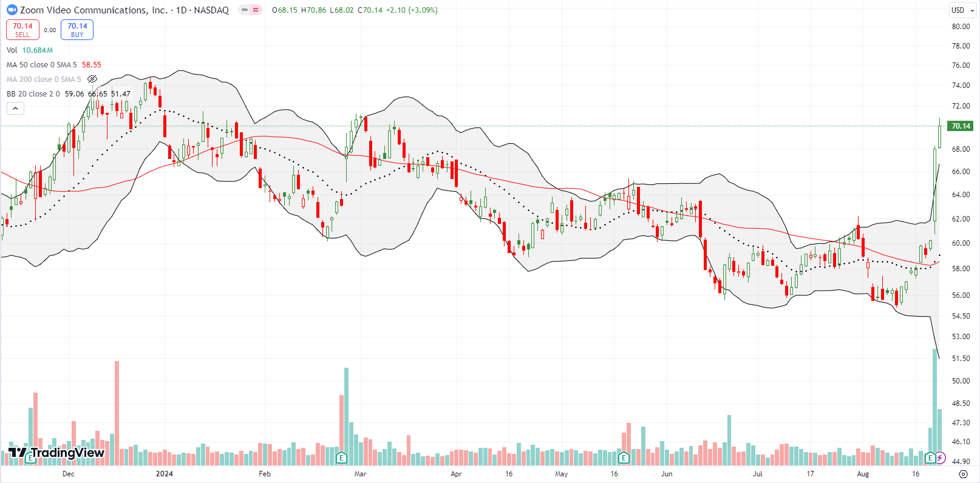Click the 60.00 price axis label
Viewport: 980px width, 483px height.
(x=961, y=243)
